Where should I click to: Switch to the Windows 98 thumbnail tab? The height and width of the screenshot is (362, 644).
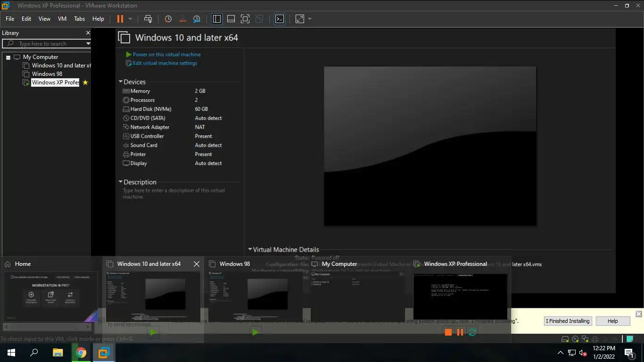click(256, 296)
